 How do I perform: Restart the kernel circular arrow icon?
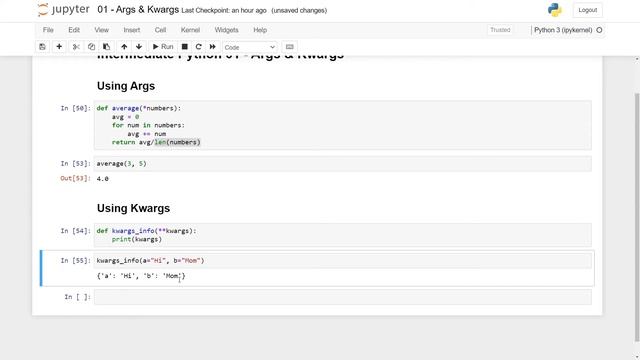(199, 47)
